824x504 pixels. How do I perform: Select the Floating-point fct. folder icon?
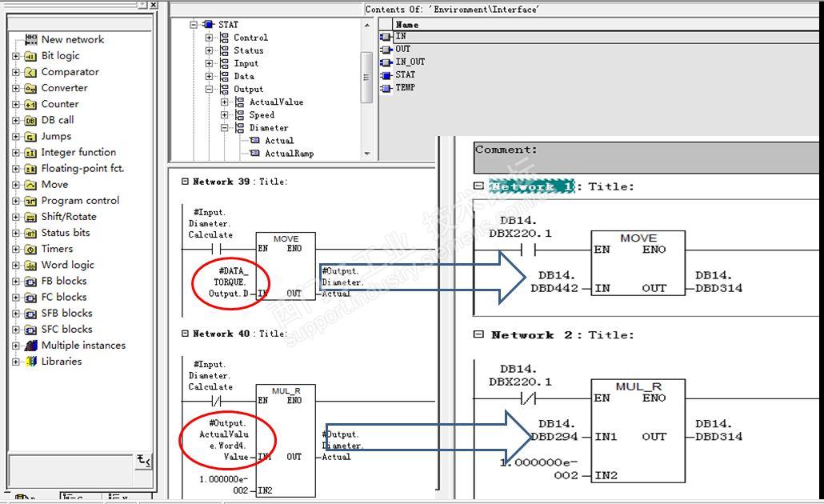pos(30,169)
